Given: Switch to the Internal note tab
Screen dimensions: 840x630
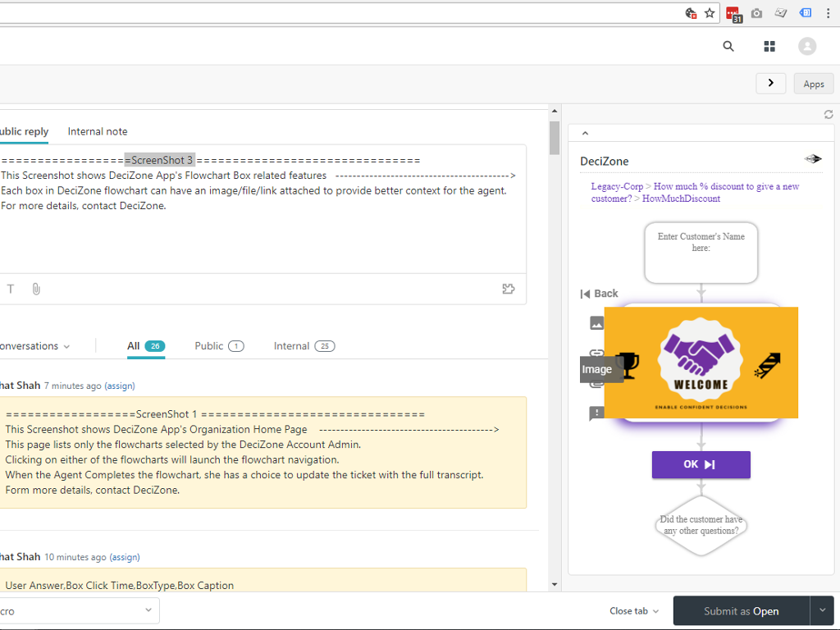Looking at the screenshot, I should click(x=98, y=131).
